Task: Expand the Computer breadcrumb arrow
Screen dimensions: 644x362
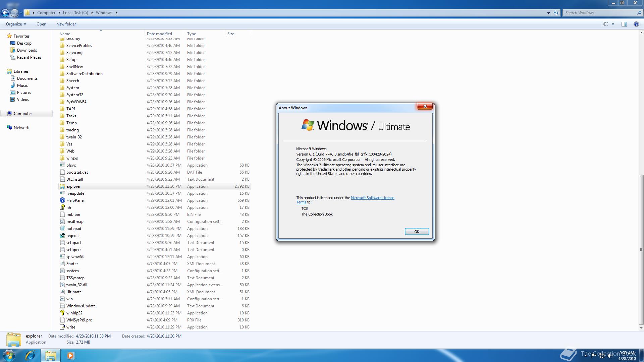Action: [x=59, y=13]
